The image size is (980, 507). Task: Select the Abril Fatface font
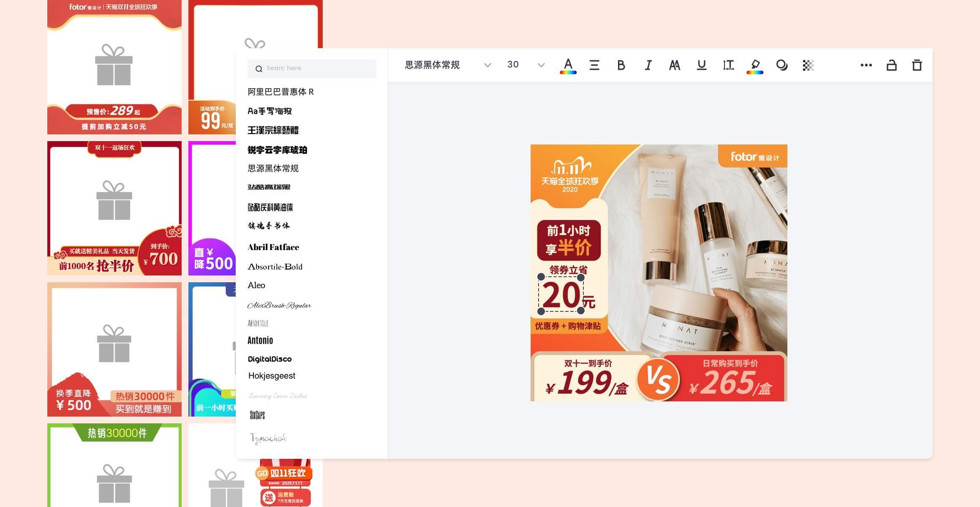tap(273, 247)
